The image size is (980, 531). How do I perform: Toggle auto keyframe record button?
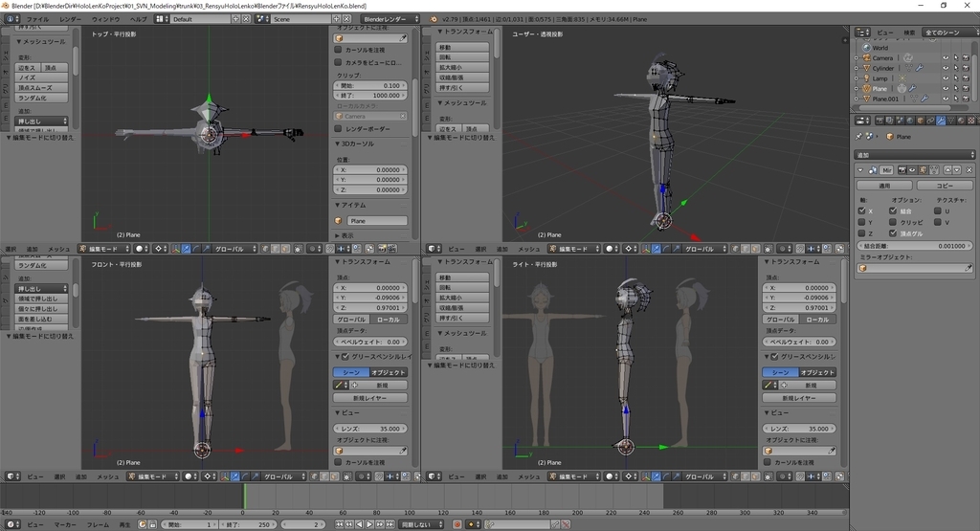[x=457, y=524]
